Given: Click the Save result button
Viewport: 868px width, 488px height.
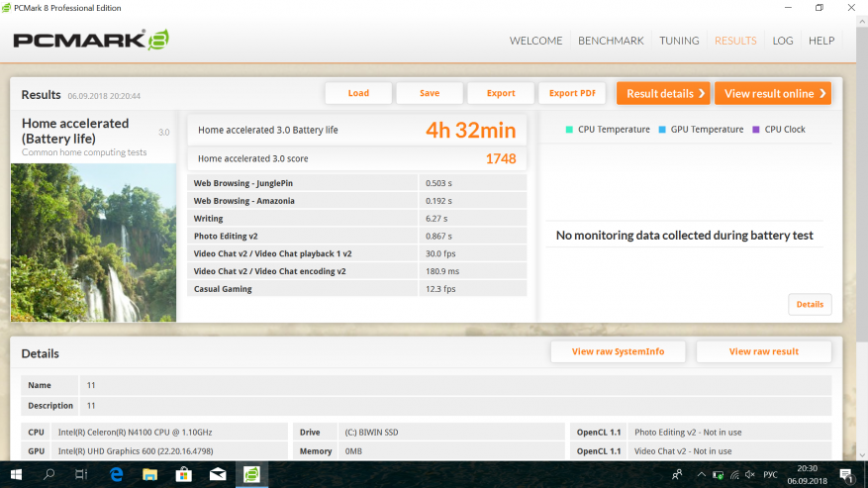Looking at the screenshot, I should (x=430, y=93).
